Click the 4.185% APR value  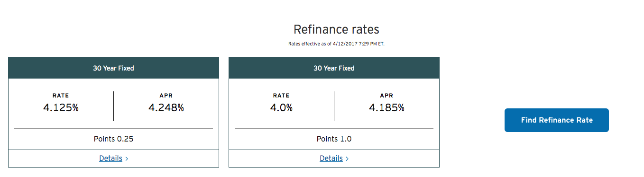pos(386,108)
